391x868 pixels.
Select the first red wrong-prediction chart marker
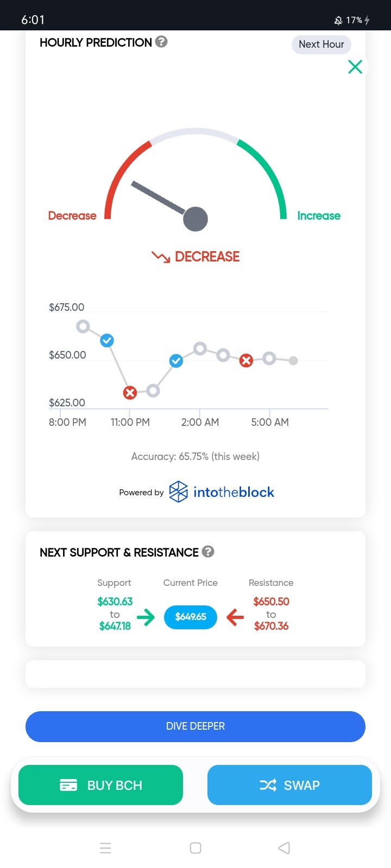pos(130,393)
